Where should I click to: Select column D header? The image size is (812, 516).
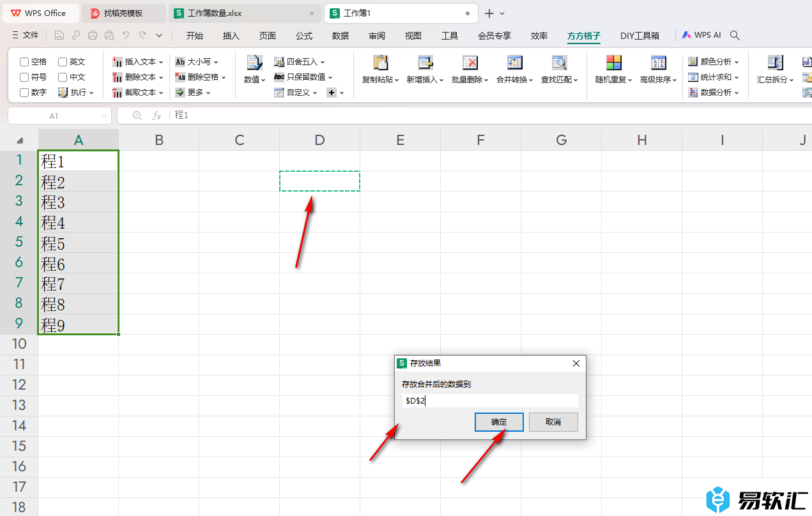[x=320, y=140]
